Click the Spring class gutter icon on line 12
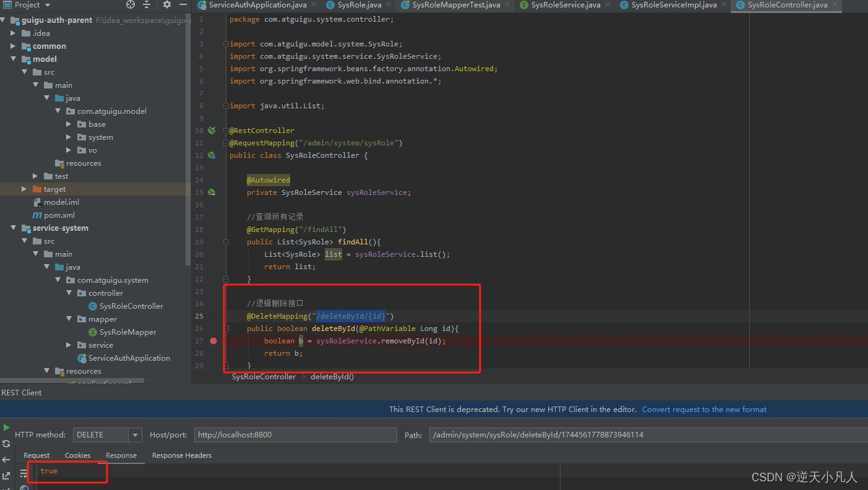This screenshot has width=868, height=490. pyautogui.click(x=212, y=155)
